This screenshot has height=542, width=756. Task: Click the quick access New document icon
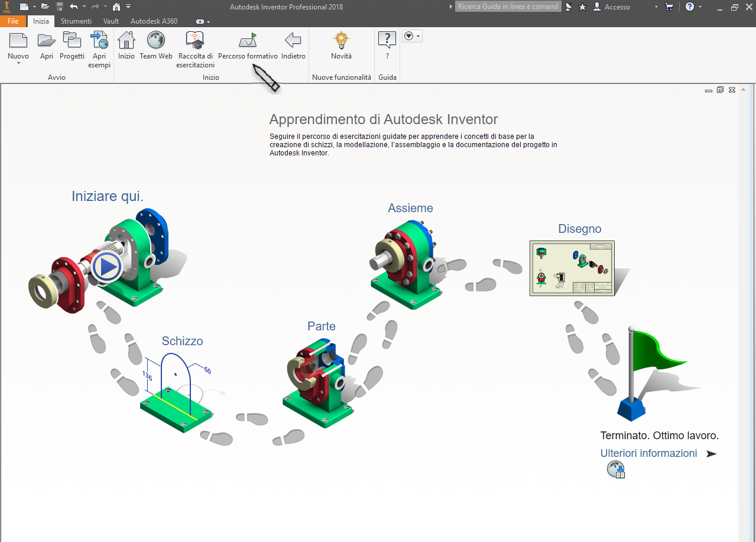pos(24,7)
